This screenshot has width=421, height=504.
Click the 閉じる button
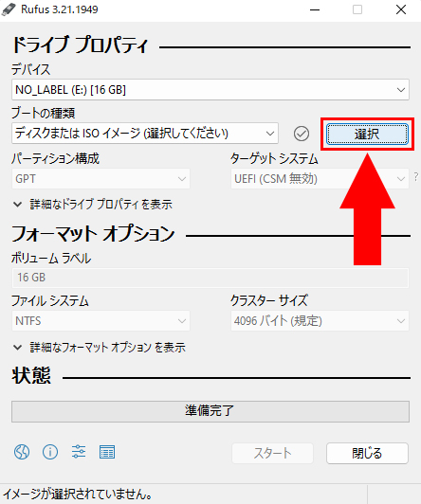tap(367, 453)
